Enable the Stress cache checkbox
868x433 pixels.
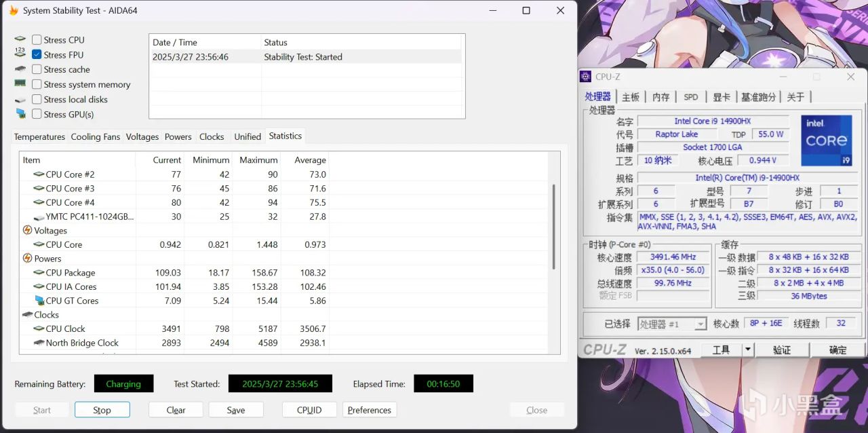click(37, 69)
